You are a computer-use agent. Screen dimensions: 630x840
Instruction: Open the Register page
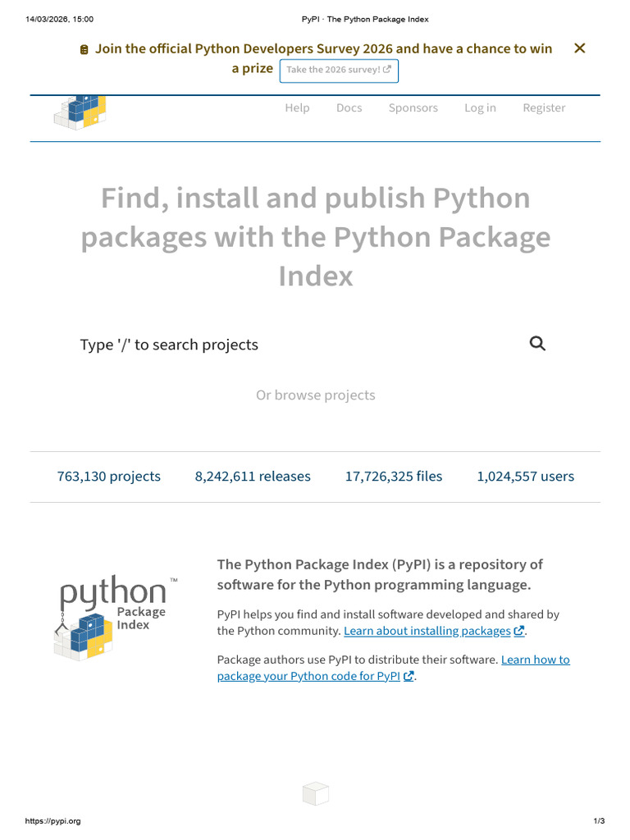pyautogui.click(x=544, y=107)
